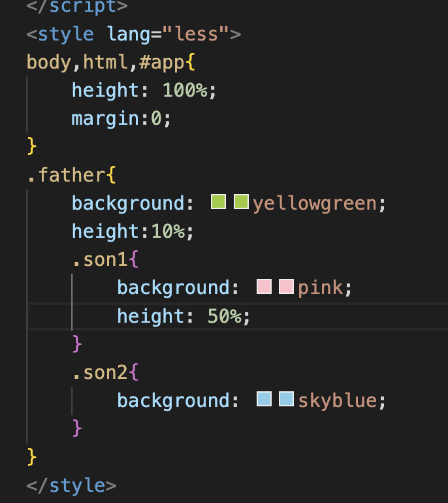Click 'background' property in the pink line
This screenshot has height=503, width=448.
[x=174, y=288]
